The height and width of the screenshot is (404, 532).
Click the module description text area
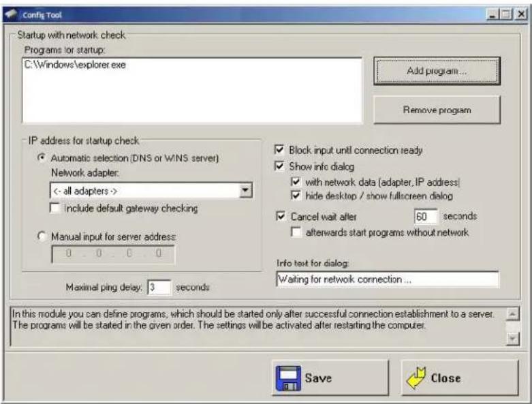pyautogui.click(x=258, y=326)
